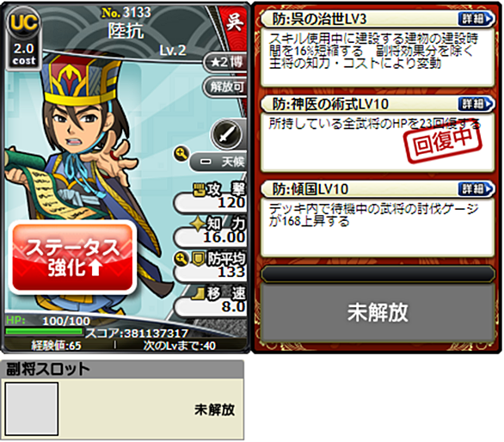504x442 pixels.
Task: Toggle the 天候 weather selector
Action: pyautogui.click(x=219, y=162)
